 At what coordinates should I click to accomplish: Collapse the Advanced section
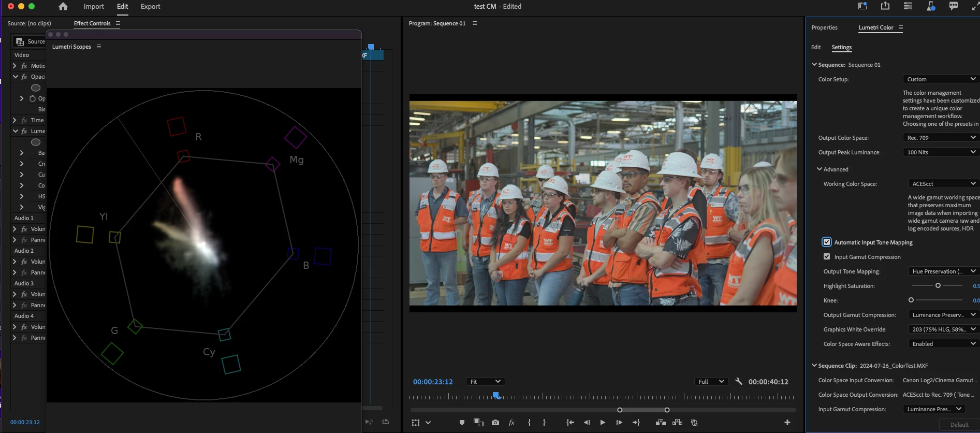point(820,169)
